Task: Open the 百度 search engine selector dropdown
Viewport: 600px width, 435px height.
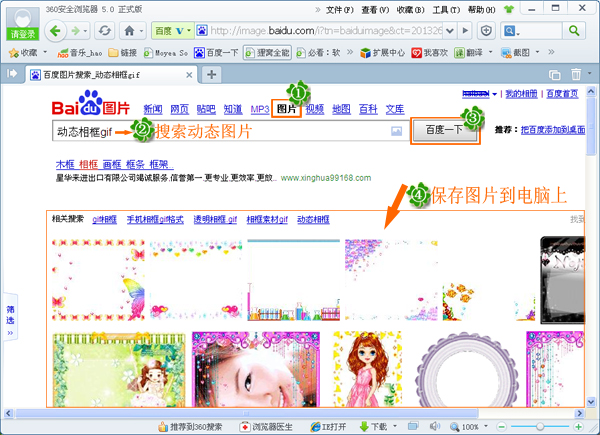Action: [188, 31]
